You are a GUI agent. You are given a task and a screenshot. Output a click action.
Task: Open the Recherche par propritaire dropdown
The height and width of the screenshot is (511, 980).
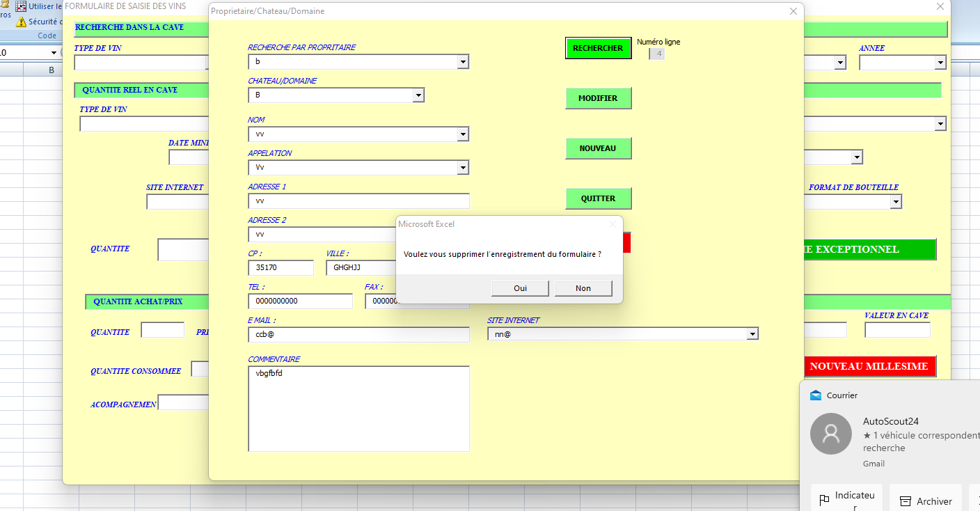click(x=463, y=62)
